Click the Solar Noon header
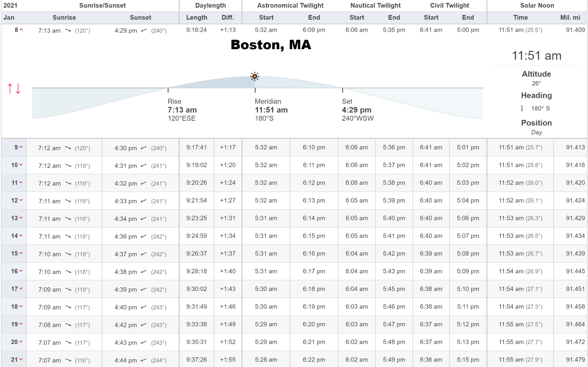The height and width of the screenshot is (367, 588). click(537, 5)
